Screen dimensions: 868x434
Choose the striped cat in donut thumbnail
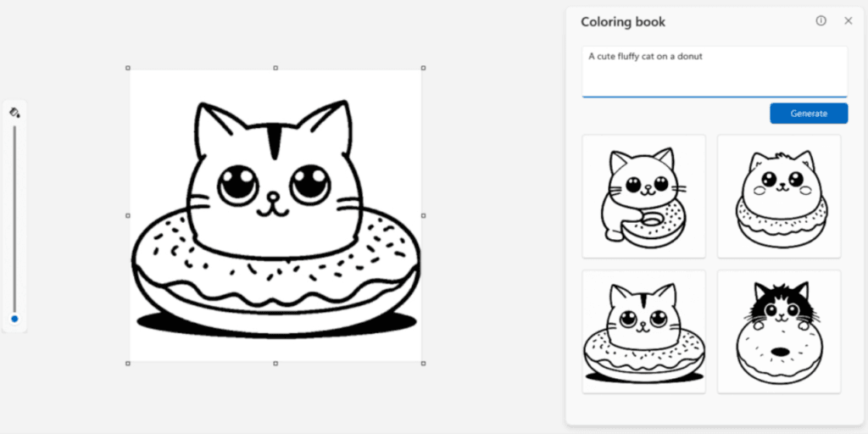643,331
